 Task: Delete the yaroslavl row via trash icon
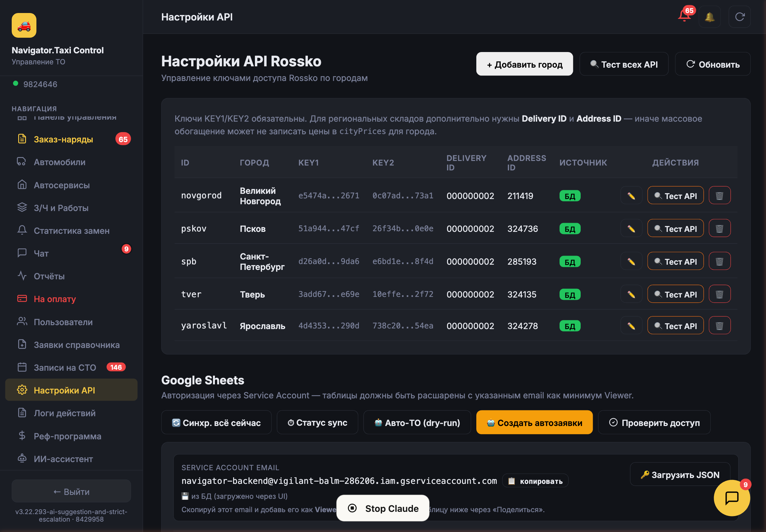720,326
